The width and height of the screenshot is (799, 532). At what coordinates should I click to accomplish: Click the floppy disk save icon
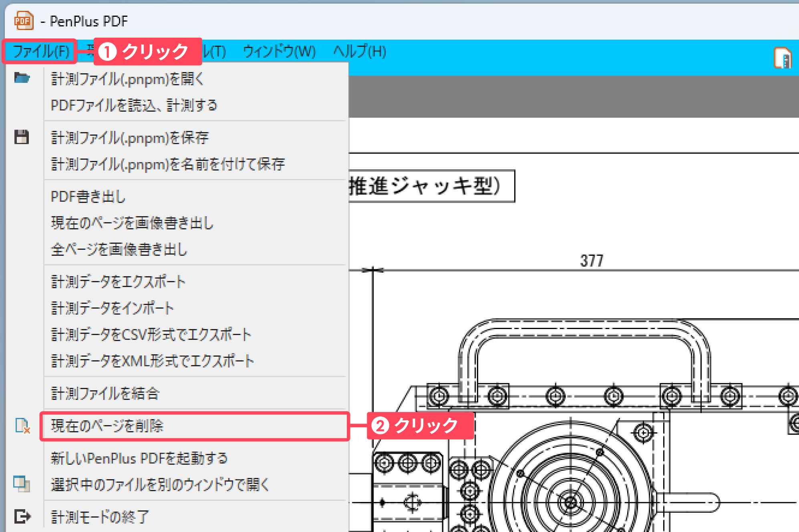(22, 137)
